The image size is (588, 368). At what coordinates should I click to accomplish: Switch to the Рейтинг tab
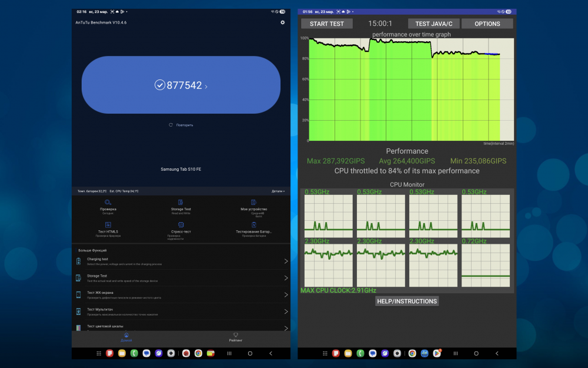[235, 337]
